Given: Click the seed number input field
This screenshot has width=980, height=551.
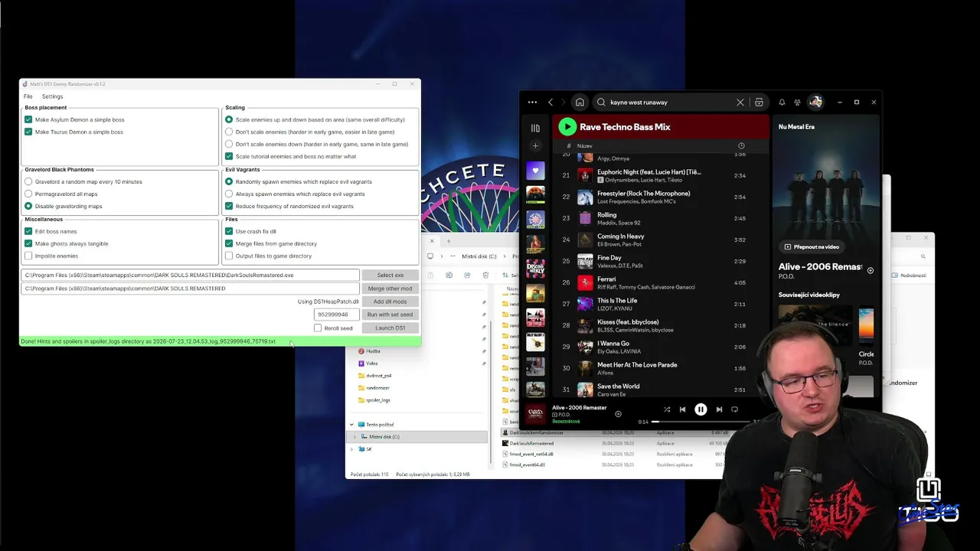Looking at the screenshot, I should click(336, 315).
